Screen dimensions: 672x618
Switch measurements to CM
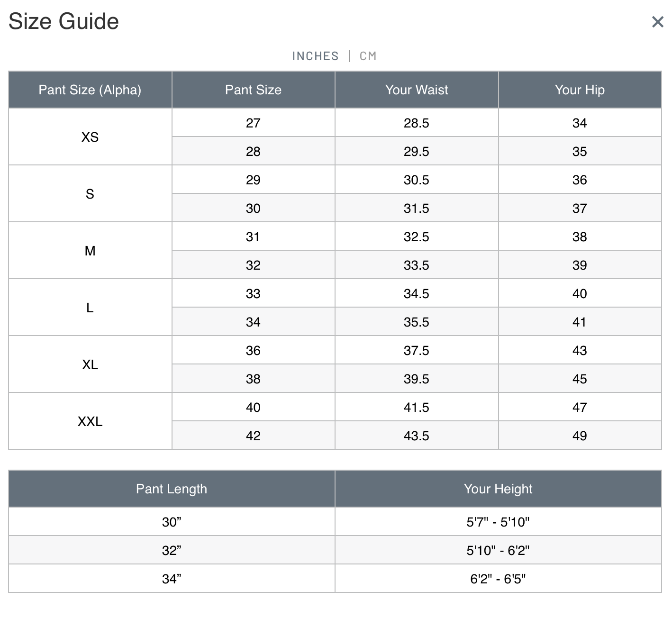tap(368, 56)
